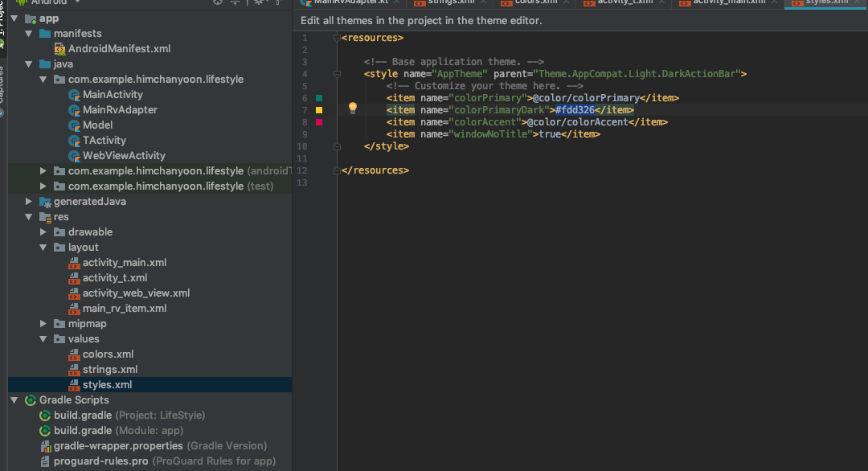Screen dimensions: 868x471
Task: Click the line 11 gutter number
Action: (301, 158)
